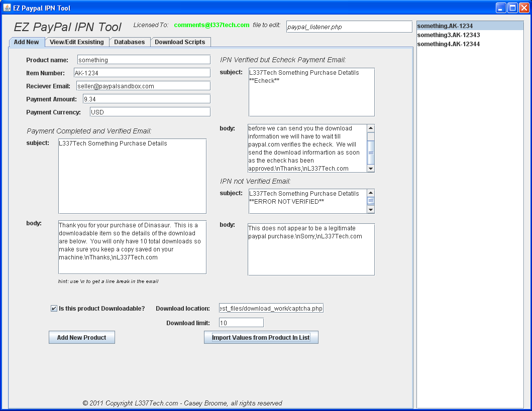Maximize the EZ Paypal IPN Tool window

pyautogui.click(x=513, y=8)
